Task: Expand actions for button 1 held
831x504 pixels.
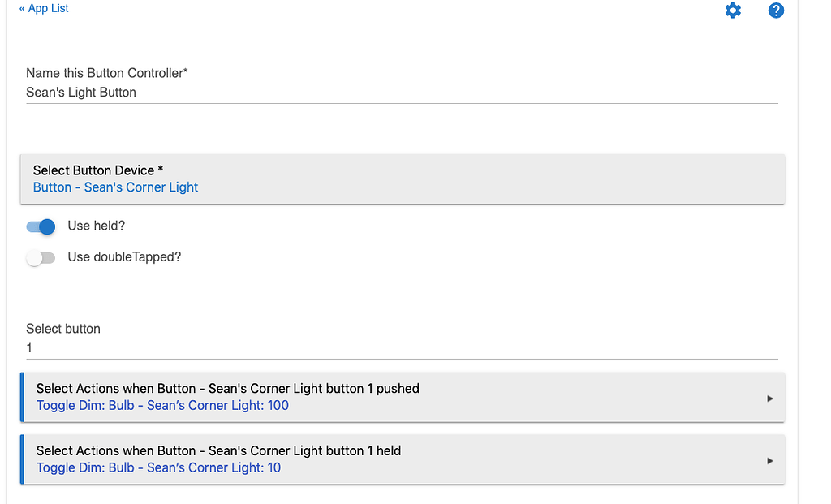Action: coord(218,450)
